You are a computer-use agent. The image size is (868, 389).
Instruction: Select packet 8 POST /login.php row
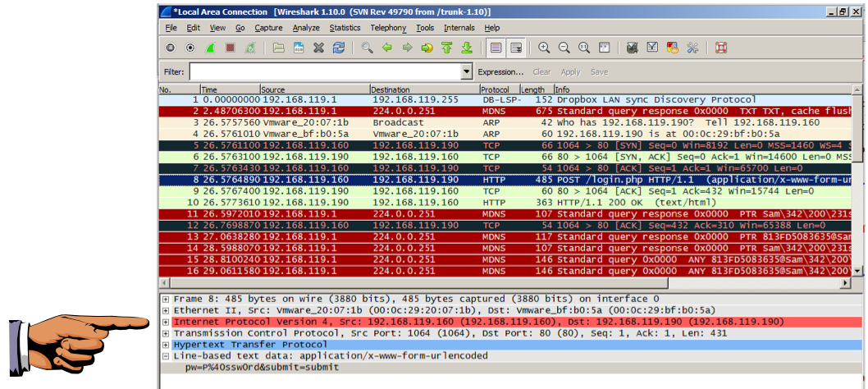pyautogui.click(x=506, y=180)
